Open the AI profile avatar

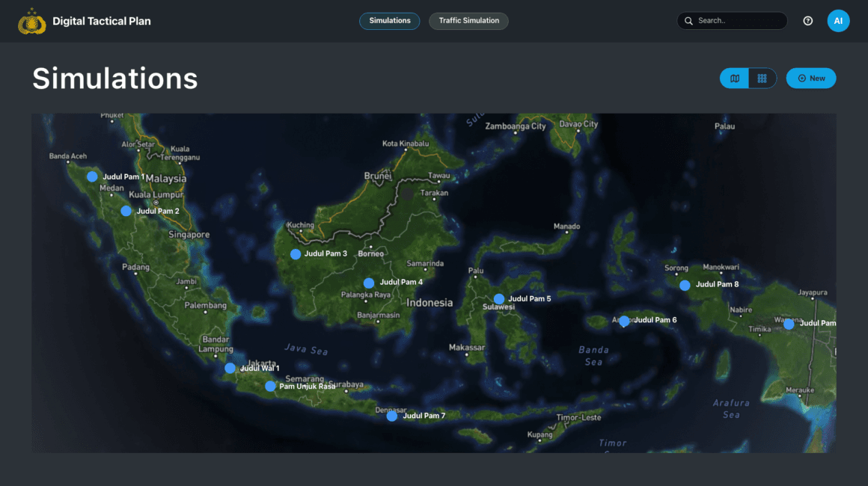(x=838, y=20)
